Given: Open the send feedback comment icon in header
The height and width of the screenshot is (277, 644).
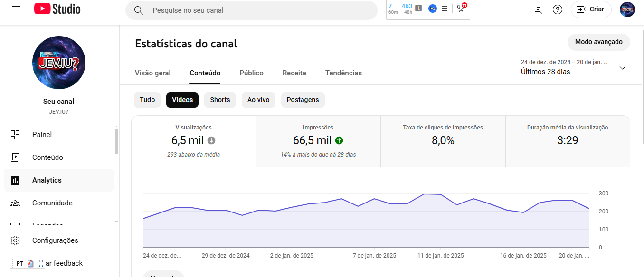Looking at the screenshot, I should [x=538, y=9].
